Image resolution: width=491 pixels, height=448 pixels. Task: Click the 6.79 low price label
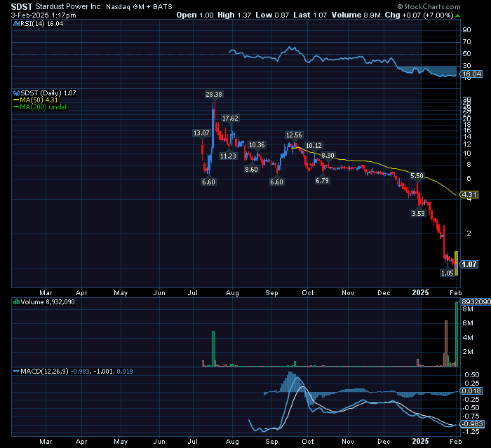pos(322,180)
